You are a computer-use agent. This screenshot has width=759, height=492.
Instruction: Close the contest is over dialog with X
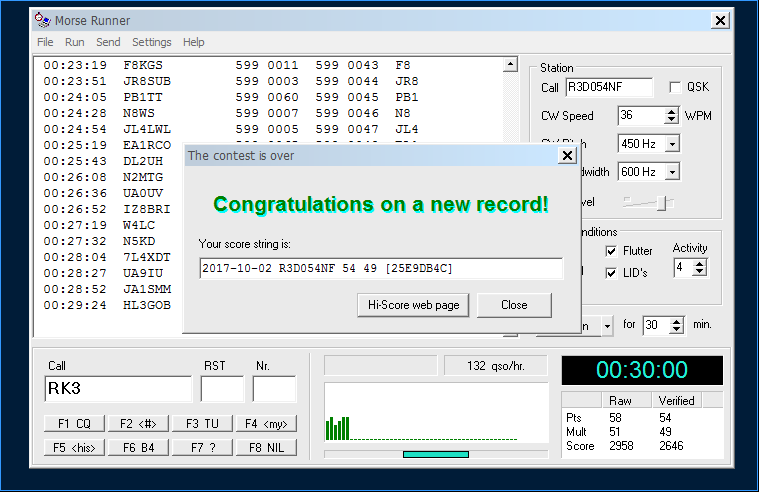567,155
